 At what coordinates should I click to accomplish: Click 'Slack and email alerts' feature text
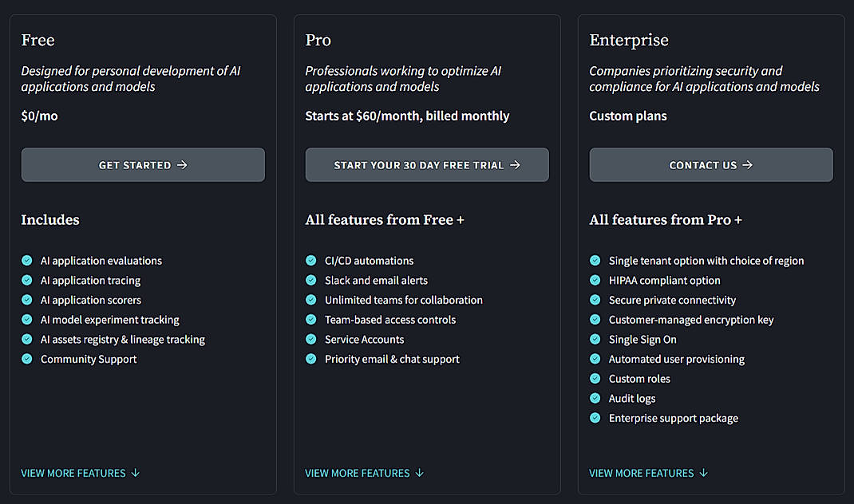(377, 280)
